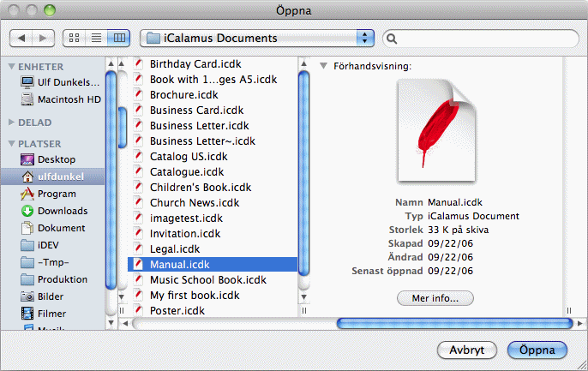Select file Invitation.icdk

(x=213, y=233)
